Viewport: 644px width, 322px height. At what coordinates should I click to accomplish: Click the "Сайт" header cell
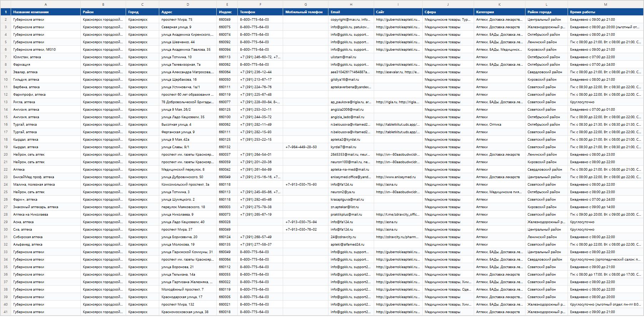click(398, 12)
